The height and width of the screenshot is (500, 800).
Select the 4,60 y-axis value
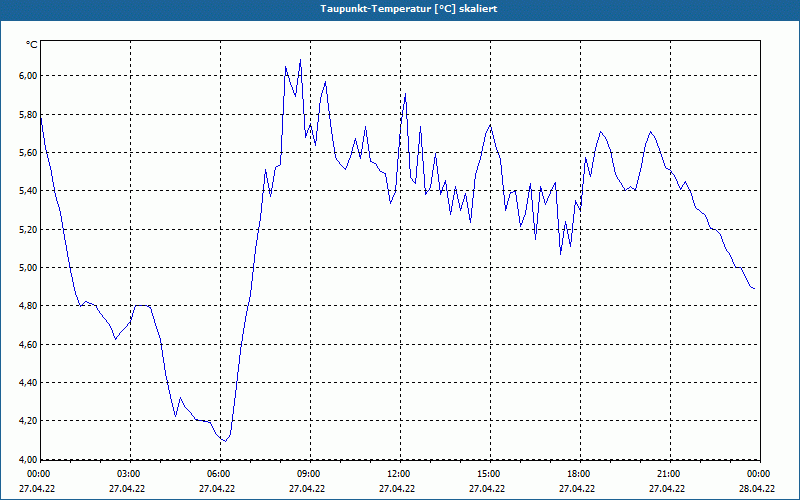click(x=29, y=345)
